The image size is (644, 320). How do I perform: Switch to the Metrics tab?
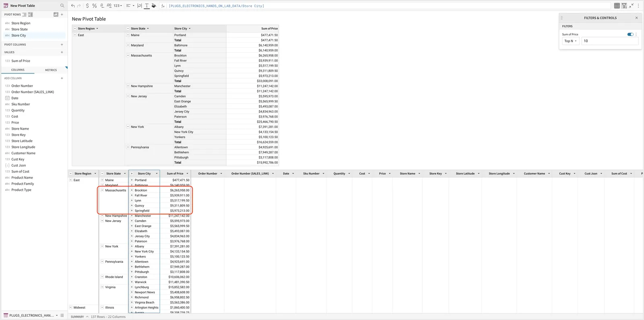(51, 70)
